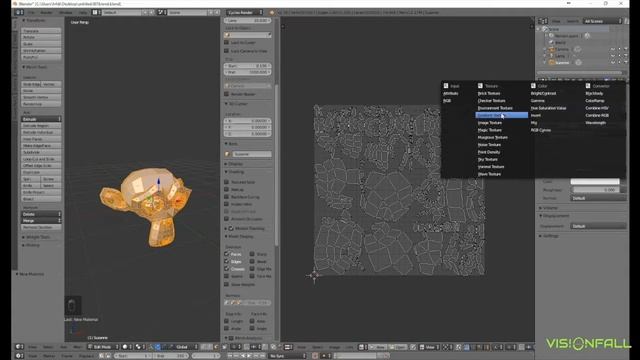Click the Loop Cut and Slide button

coord(41,159)
